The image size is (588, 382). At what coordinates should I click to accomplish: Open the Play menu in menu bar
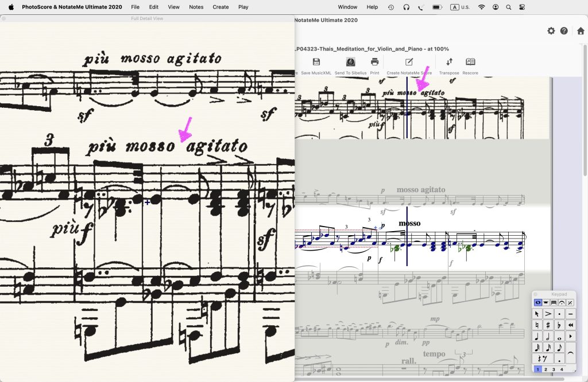[243, 7]
